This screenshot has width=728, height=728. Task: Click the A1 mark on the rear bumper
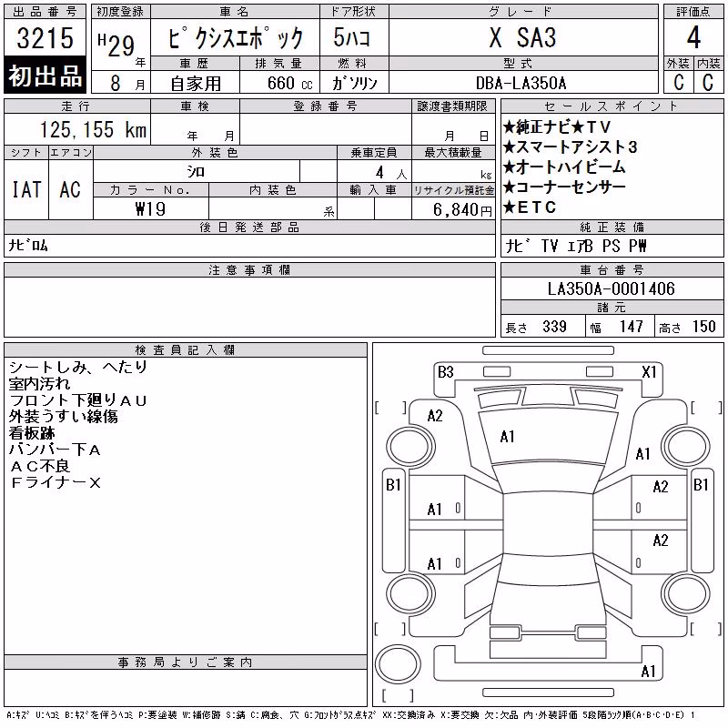tap(648, 671)
